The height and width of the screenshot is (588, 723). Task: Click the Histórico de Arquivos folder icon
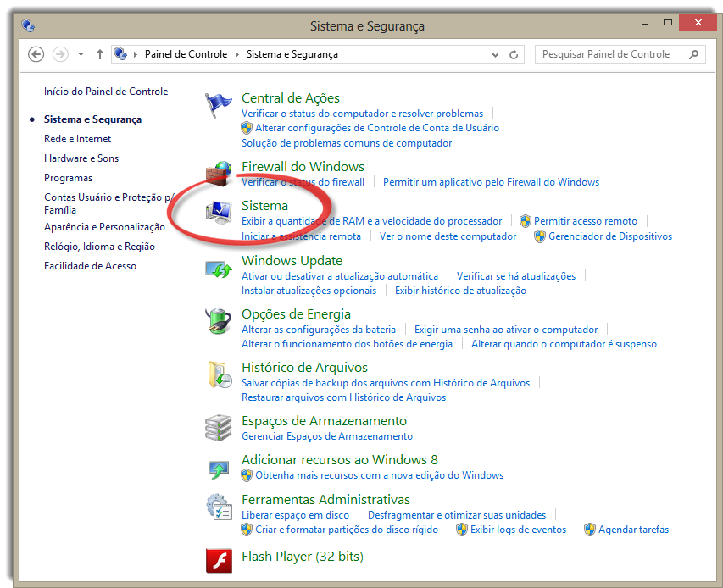pos(219,374)
